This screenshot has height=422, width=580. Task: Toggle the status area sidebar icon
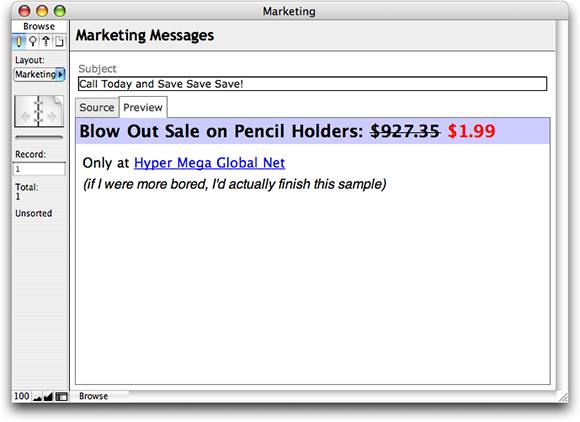(61, 397)
